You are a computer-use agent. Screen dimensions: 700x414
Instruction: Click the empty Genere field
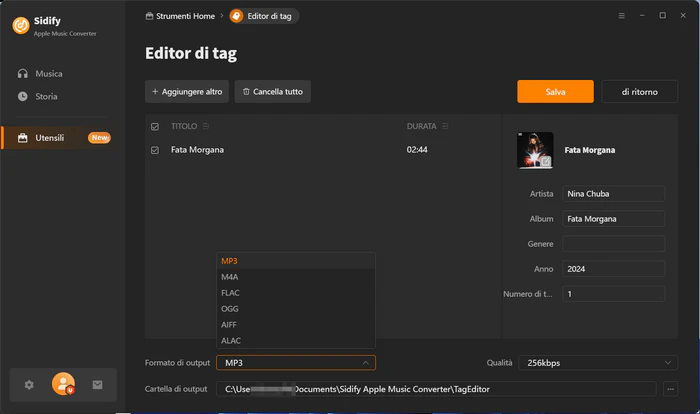click(x=613, y=244)
